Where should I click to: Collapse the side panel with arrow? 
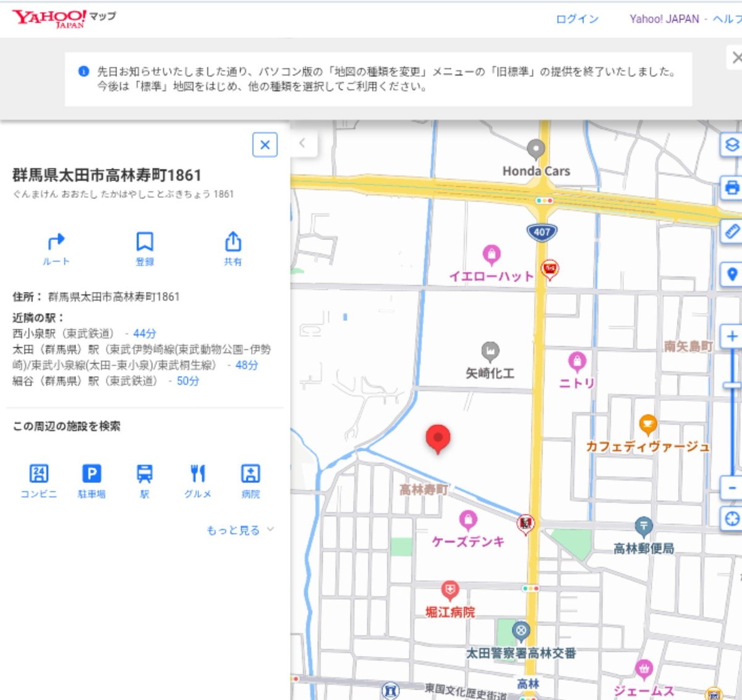(302, 143)
